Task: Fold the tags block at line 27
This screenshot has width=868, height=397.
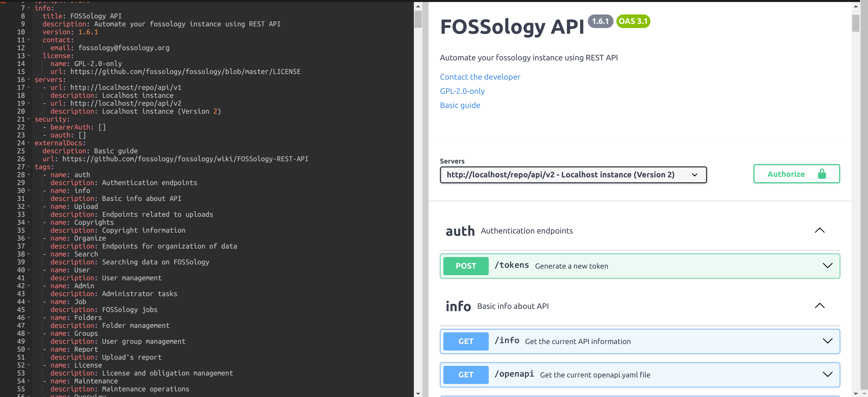Action: click(29, 167)
